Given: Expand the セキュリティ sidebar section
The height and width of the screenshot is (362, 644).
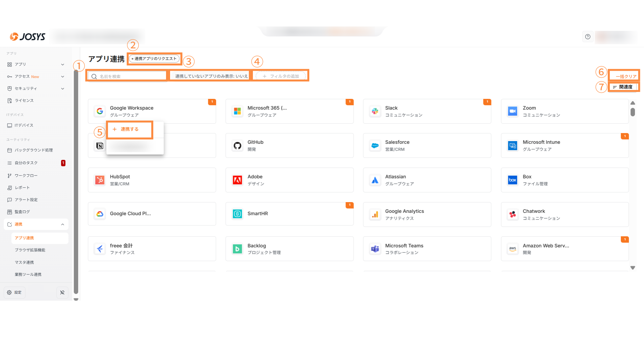Looking at the screenshot, I should (x=62, y=88).
